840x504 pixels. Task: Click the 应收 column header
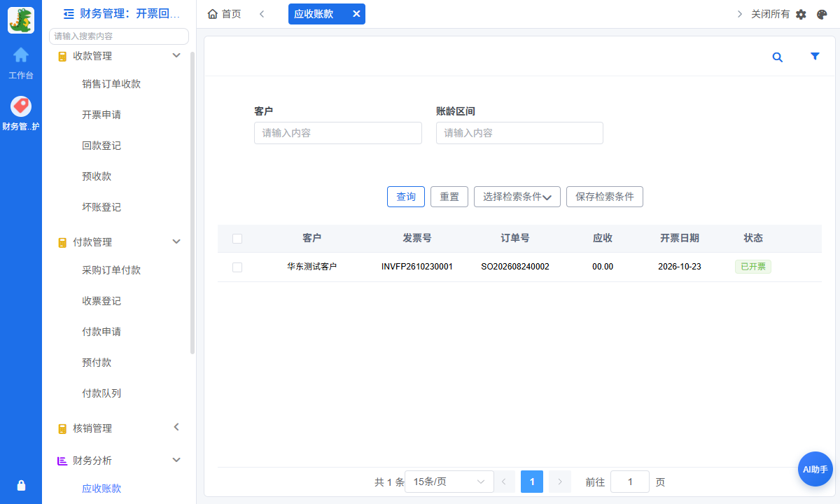(603, 238)
